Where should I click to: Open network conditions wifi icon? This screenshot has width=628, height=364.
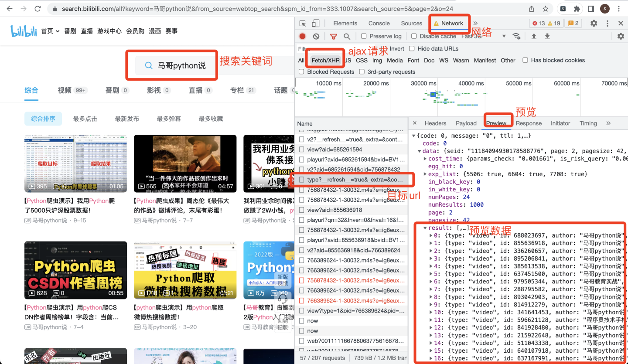[516, 36]
